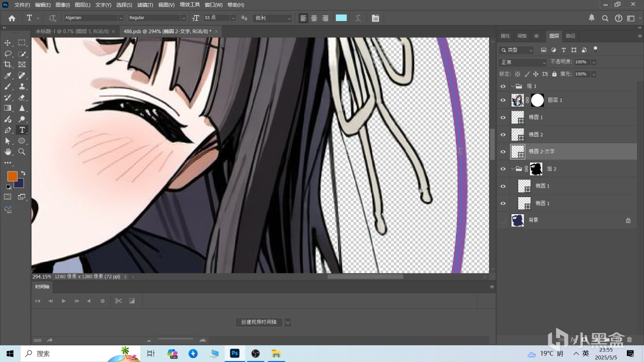Toggle text orientation in options bar
Image resolution: width=644 pixels, height=362 pixels.
[x=52, y=18]
